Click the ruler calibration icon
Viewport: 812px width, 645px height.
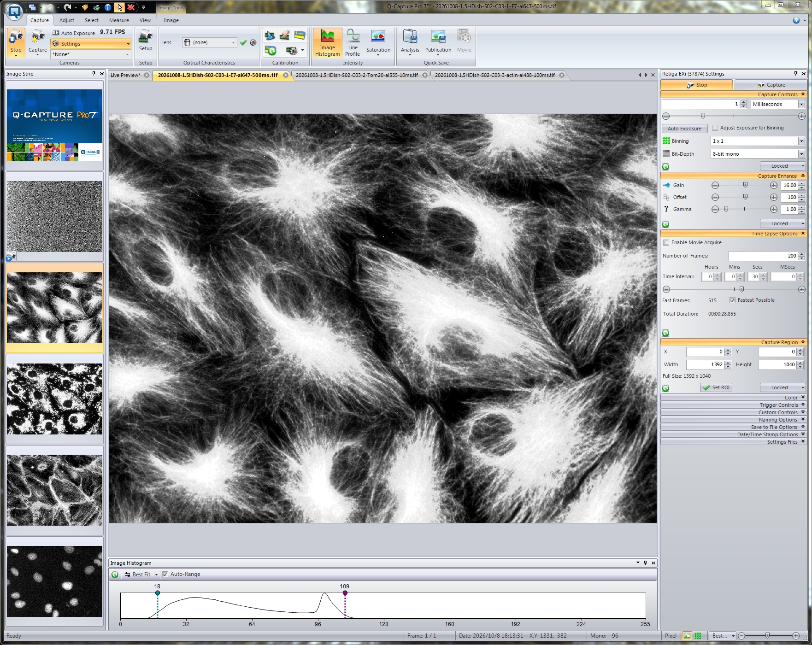[x=300, y=35]
